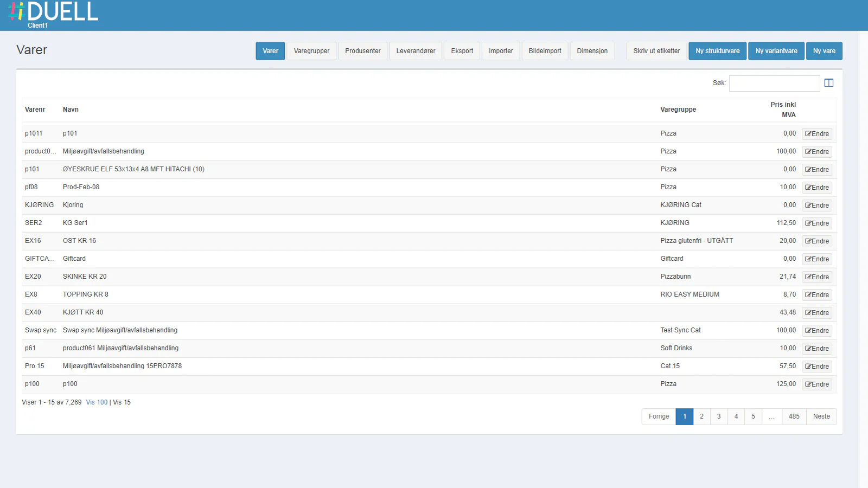Edit the p1011 product row

816,134
